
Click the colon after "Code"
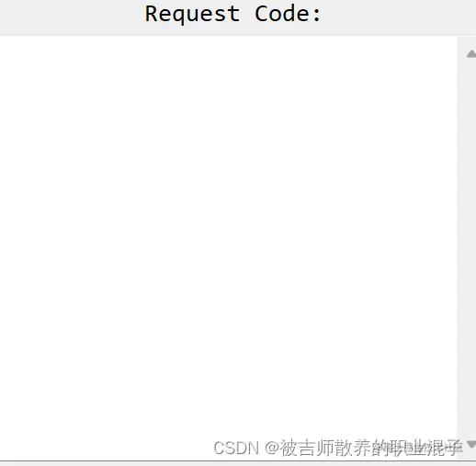coord(317,15)
